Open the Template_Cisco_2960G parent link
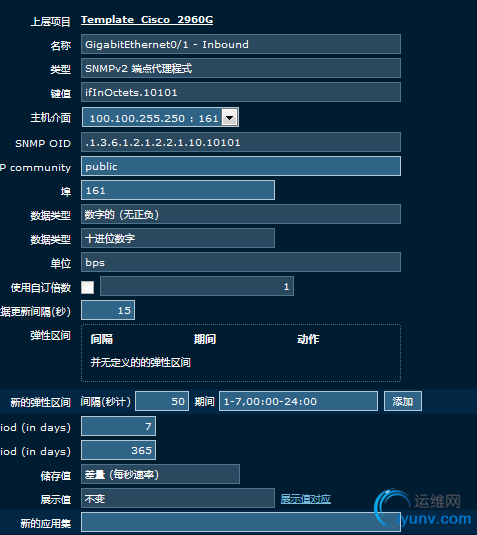Image resolution: width=477 pixels, height=535 pixels. [147, 20]
